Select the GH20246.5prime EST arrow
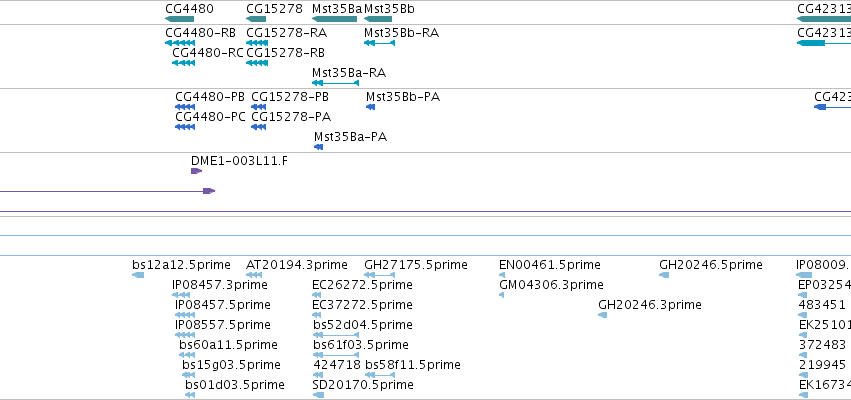The width and height of the screenshot is (851, 400). pos(664,275)
